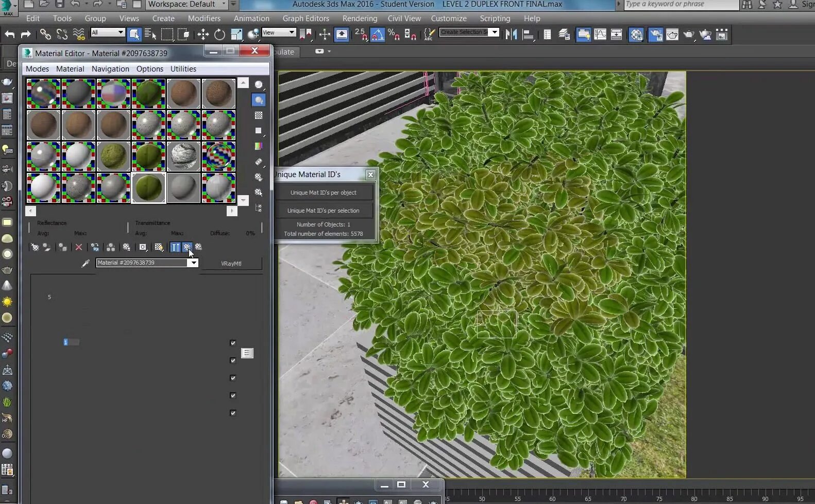Open the material name dropdown
The height and width of the screenshot is (504, 815).
pyautogui.click(x=193, y=263)
